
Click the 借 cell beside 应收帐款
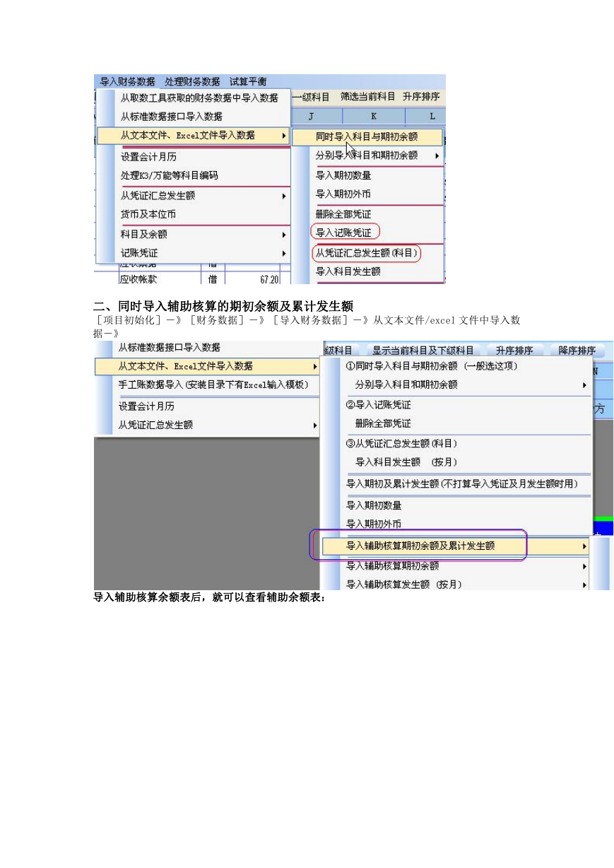click(213, 278)
